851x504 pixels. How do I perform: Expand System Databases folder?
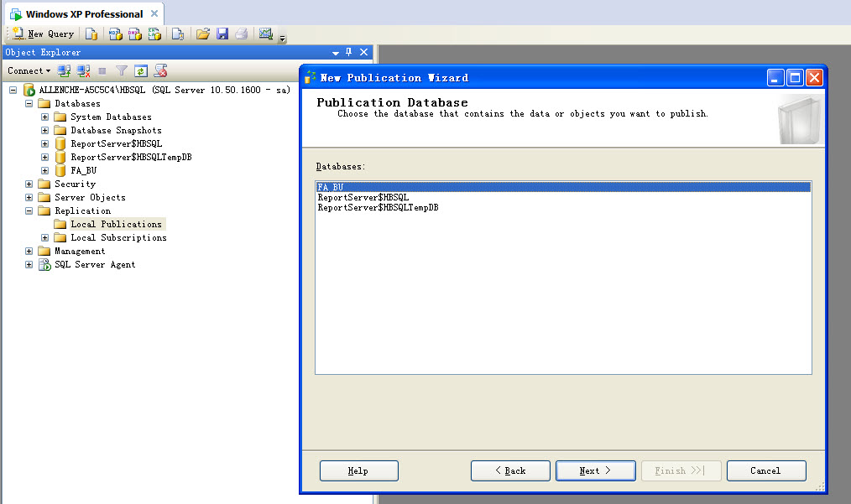click(45, 117)
